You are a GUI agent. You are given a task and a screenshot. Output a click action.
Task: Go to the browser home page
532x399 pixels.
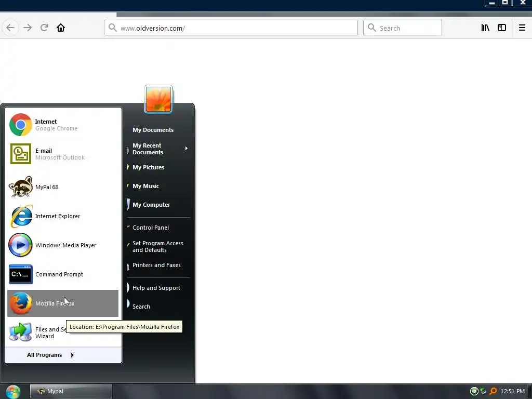coord(61,28)
